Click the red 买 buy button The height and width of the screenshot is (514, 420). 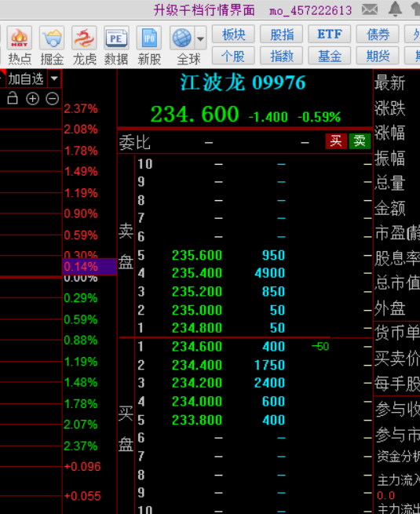[336, 141]
